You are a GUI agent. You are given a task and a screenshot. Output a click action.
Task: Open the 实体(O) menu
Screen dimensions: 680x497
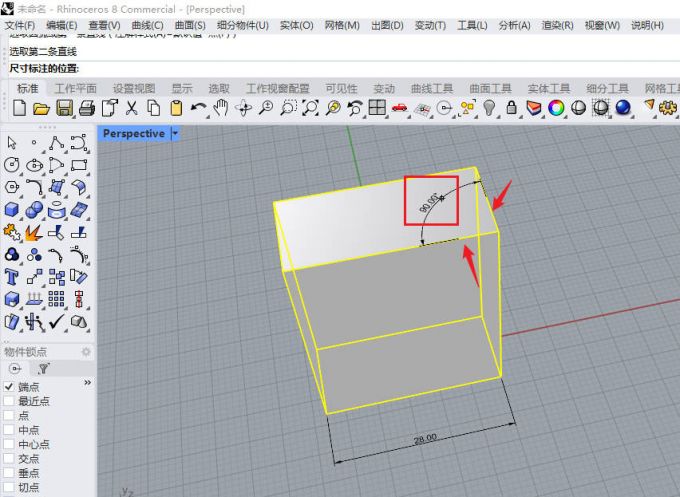[x=296, y=26]
